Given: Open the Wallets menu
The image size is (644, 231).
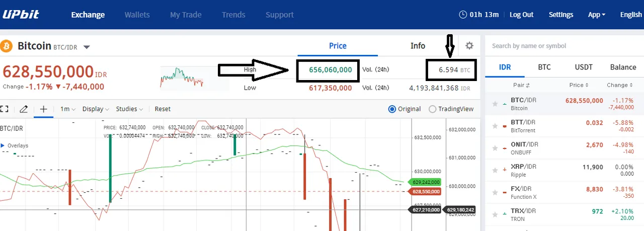Looking at the screenshot, I should pyautogui.click(x=137, y=15).
